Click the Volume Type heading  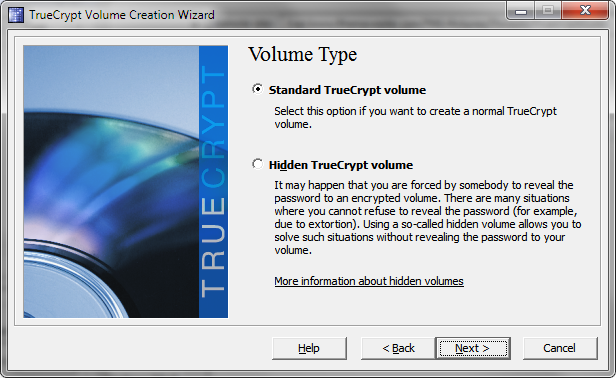(x=303, y=54)
